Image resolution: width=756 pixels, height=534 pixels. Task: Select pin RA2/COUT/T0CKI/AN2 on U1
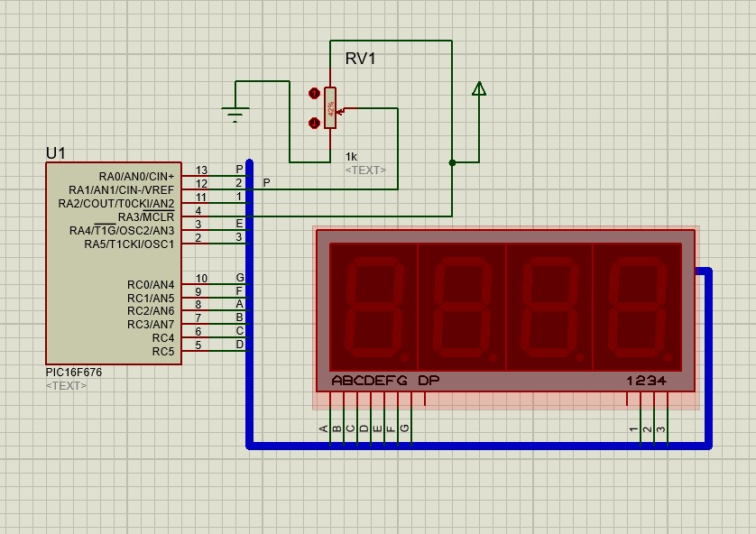click(x=116, y=203)
